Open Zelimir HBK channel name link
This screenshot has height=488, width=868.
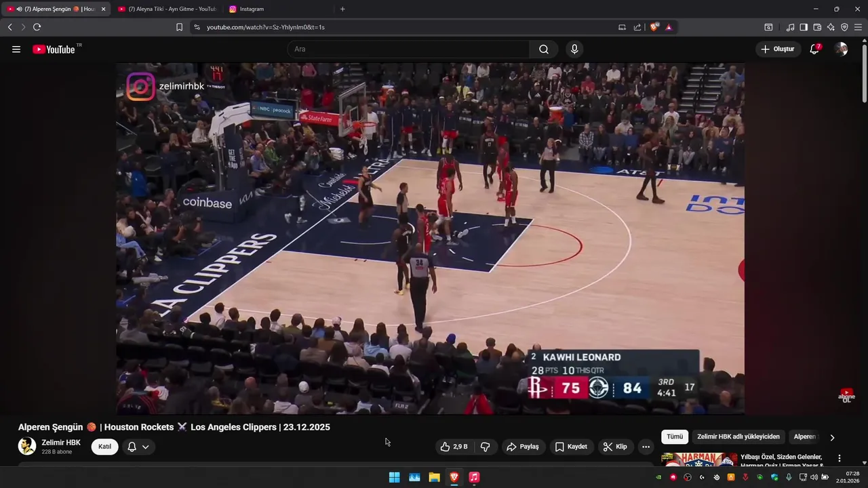pyautogui.click(x=61, y=443)
